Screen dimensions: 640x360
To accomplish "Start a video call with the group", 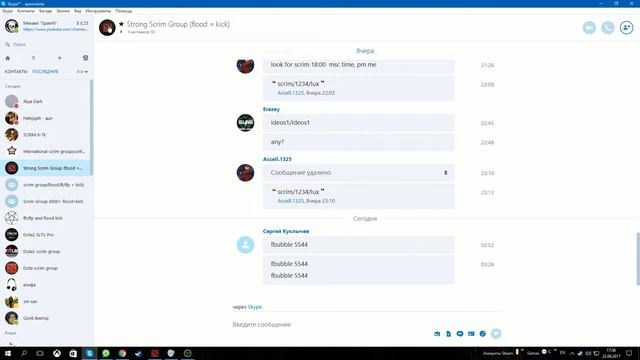I will 589,28.
